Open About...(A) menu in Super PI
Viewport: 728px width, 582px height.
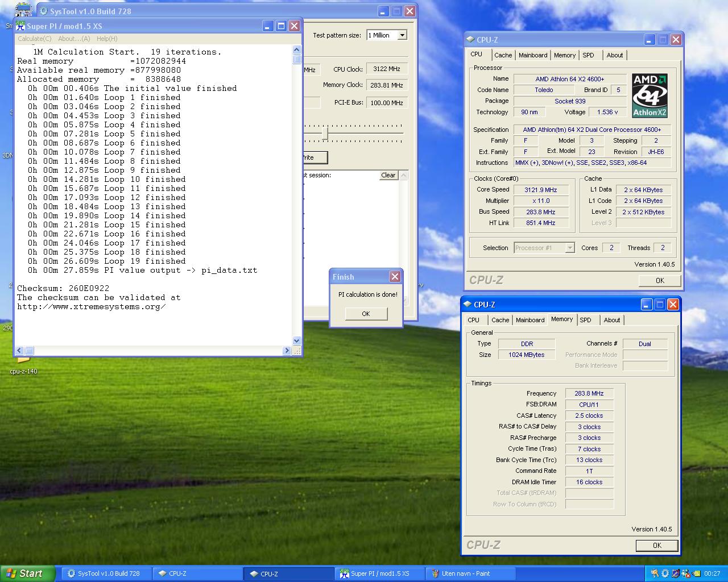coord(74,39)
